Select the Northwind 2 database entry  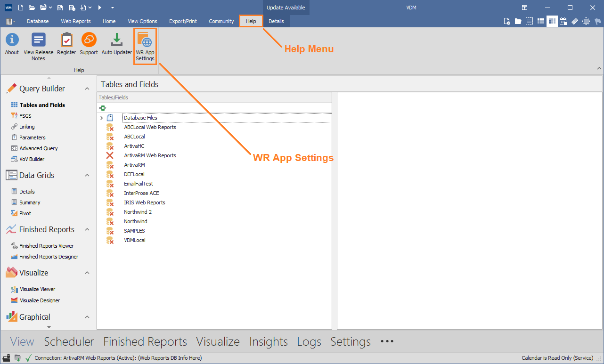coord(138,212)
